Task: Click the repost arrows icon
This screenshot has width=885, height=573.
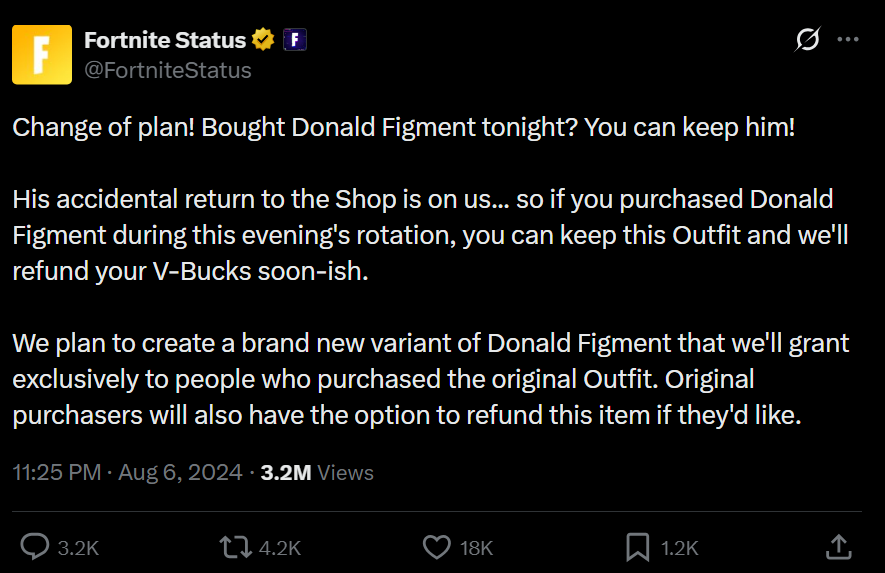Action: pyautogui.click(x=235, y=547)
